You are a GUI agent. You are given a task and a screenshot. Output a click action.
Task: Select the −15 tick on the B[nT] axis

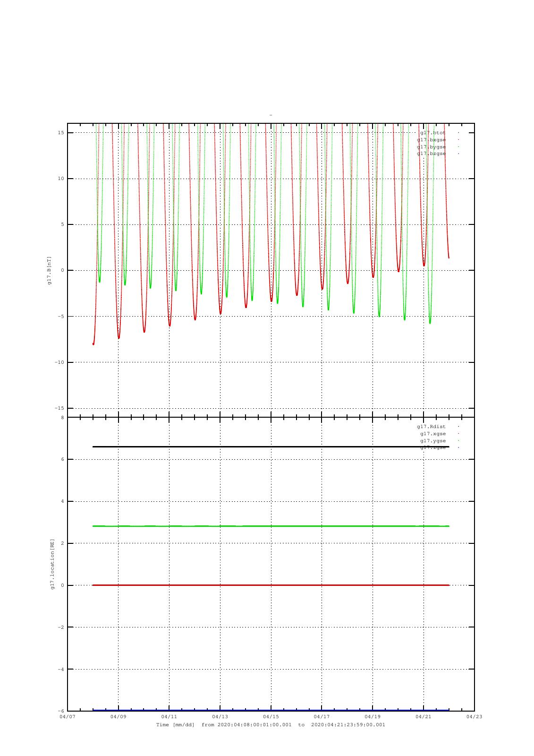(59, 408)
